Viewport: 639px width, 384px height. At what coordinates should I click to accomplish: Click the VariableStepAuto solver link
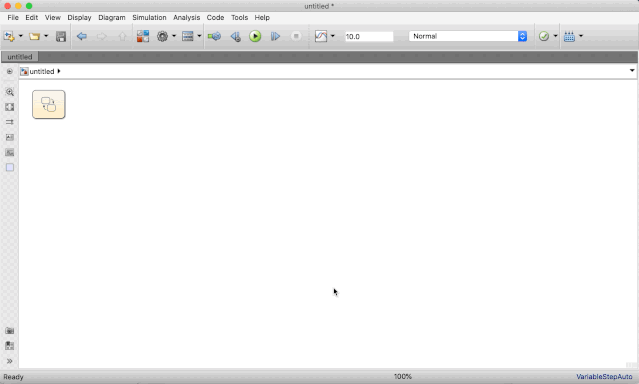604,377
